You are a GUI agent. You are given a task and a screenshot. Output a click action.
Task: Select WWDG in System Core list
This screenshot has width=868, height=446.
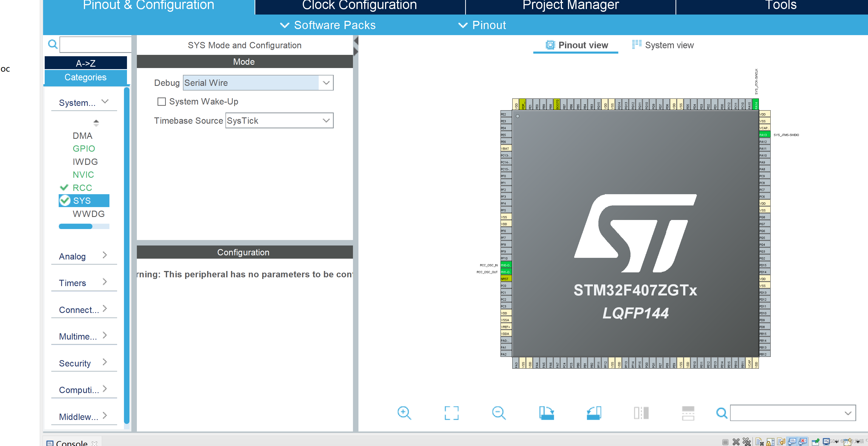pos(89,213)
